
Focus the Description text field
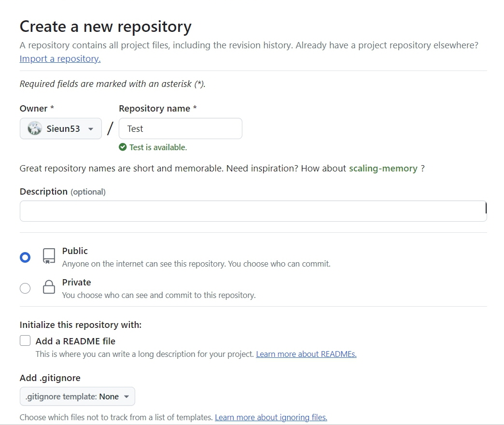(x=253, y=211)
